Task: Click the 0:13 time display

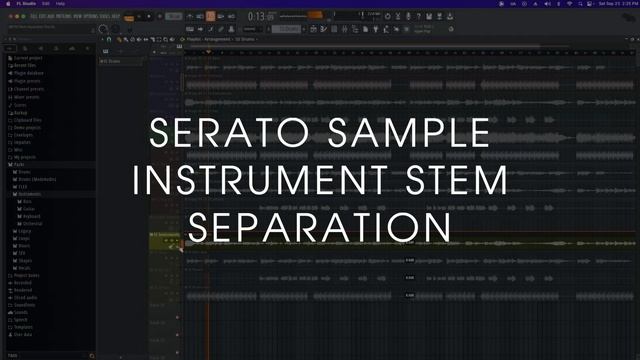Action: pos(260,17)
